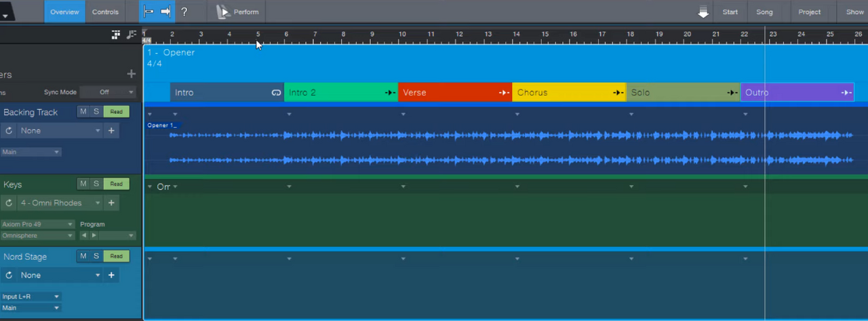The height and width of the screenshot is (321, 868).
Task: Open Backing Track's None patch dropdown
Action: point(60,131)
